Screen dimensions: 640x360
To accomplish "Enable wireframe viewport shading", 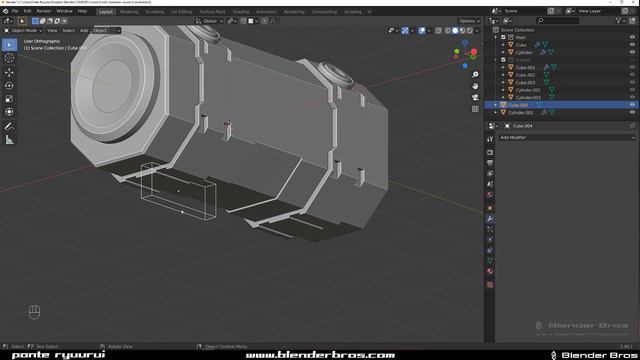I will (448, 31).
